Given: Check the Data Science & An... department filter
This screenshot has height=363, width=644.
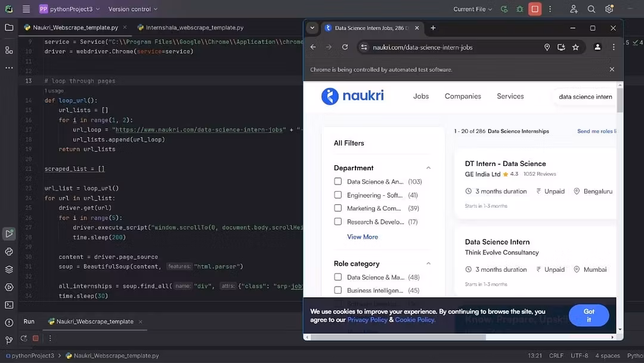Looking at the screenshot, I should 338,181.
